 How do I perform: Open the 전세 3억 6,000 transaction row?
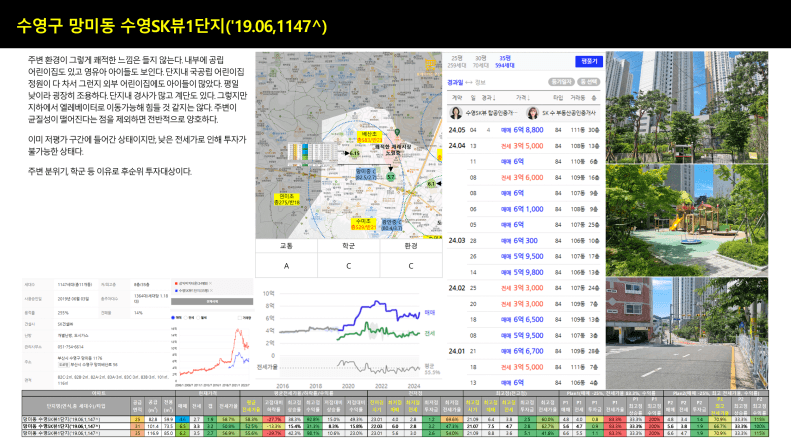(x=524, y=178)
